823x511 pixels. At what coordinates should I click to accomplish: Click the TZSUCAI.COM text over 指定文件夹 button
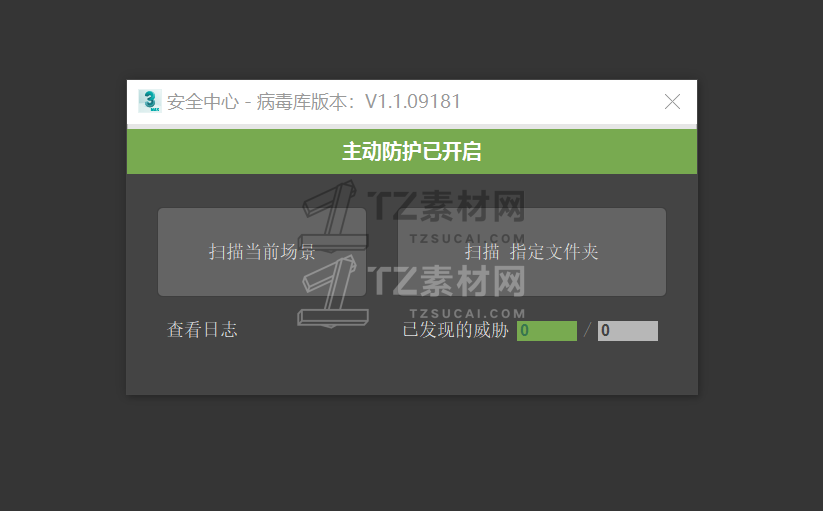click(467, 239)
